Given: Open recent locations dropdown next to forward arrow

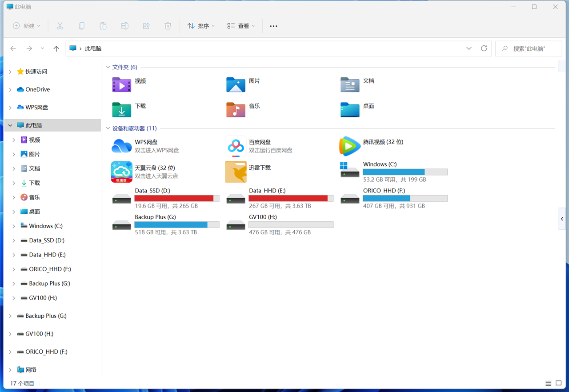Looking at the screenshot, I should (42, 48).
